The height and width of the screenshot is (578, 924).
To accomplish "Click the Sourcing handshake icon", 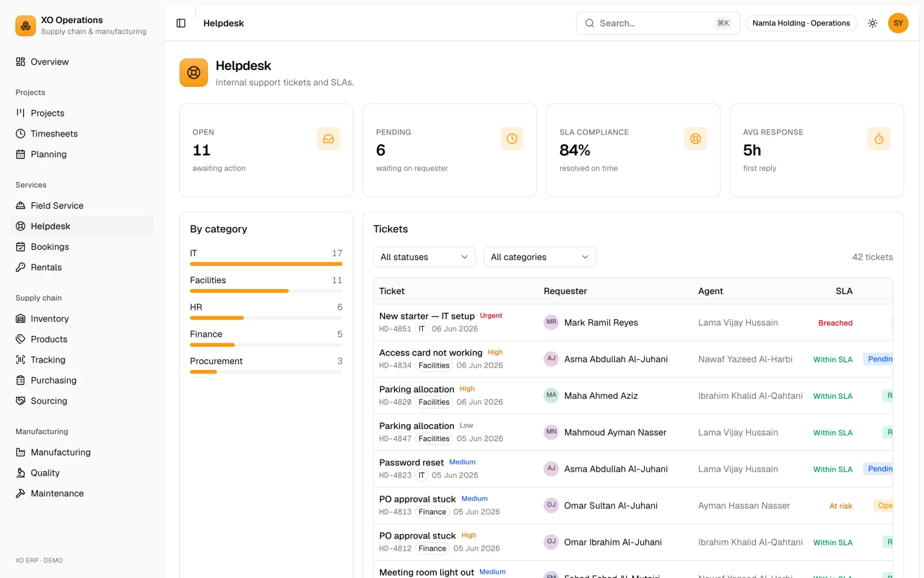I will tap(21, 401).
